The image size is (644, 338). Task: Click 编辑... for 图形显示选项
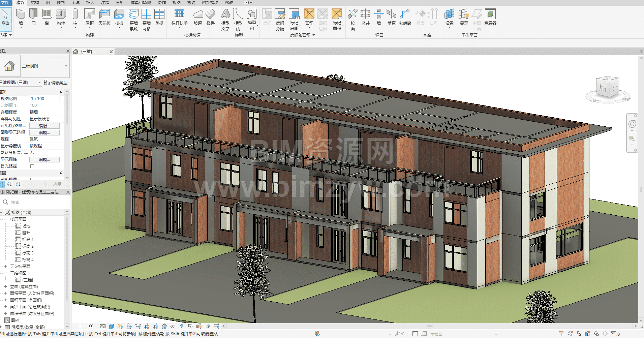tap(44, 132)
